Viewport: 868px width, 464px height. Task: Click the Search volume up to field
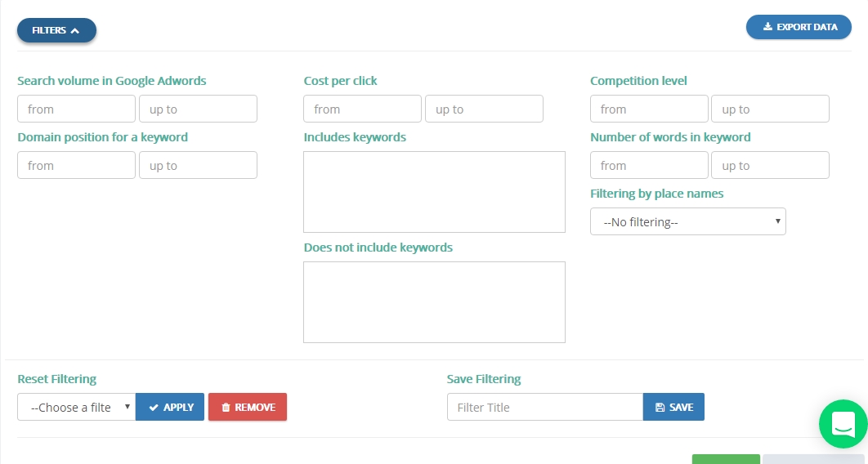(x=198, y=109)
